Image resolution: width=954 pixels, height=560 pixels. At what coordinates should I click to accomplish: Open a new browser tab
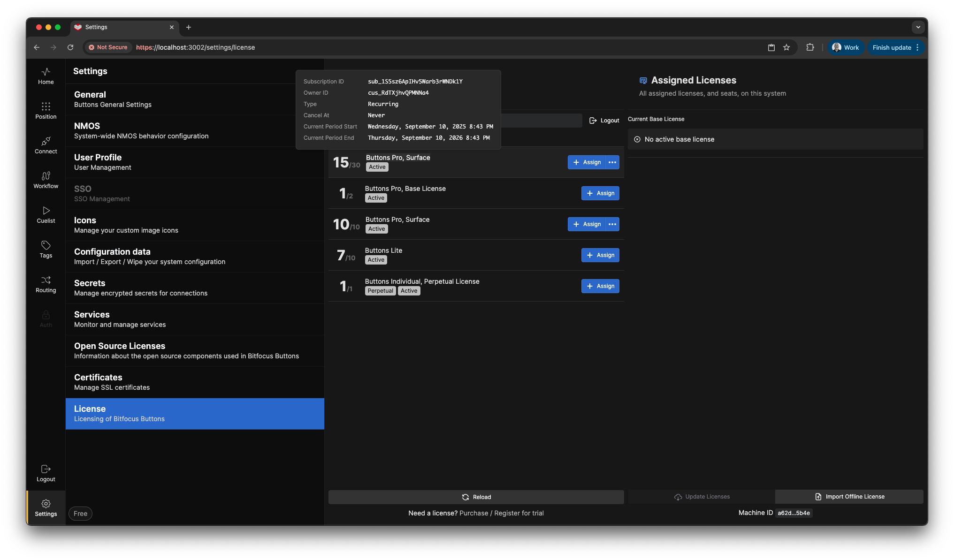point(189,27)
